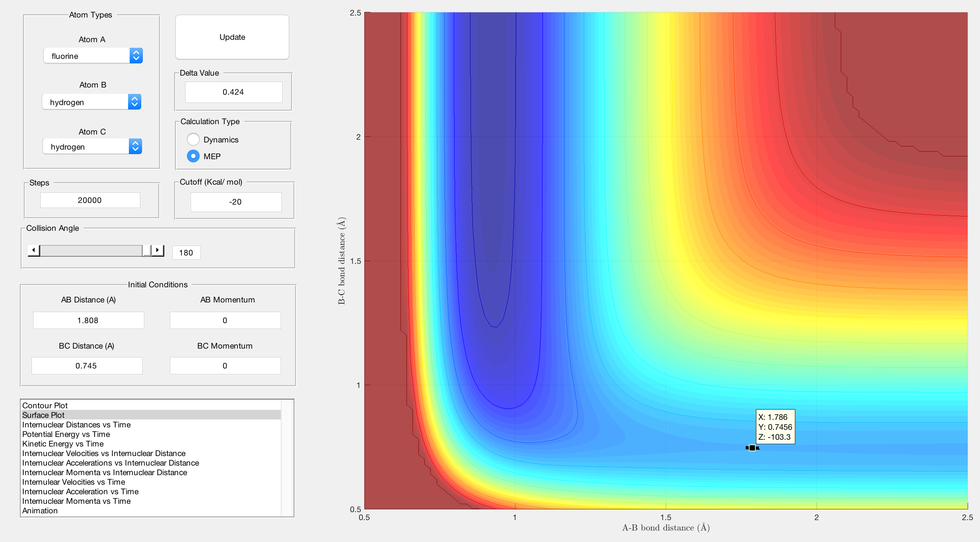Click the data cursor marker on plot
Image resolution: width=980 pixels, height=542 pixels.
click(x=752, y=448)
